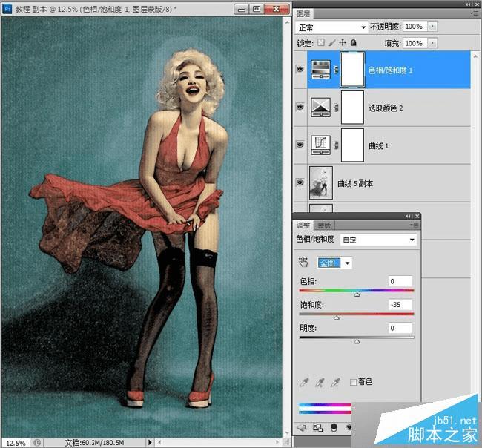Select the Curves 5 copy layer name

(355, 183)
